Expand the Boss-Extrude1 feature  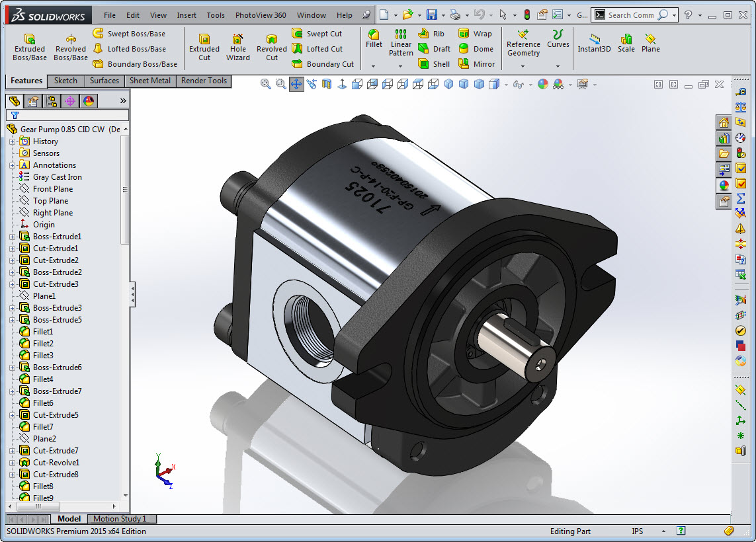pyautogui.click(x=12, y=237)
